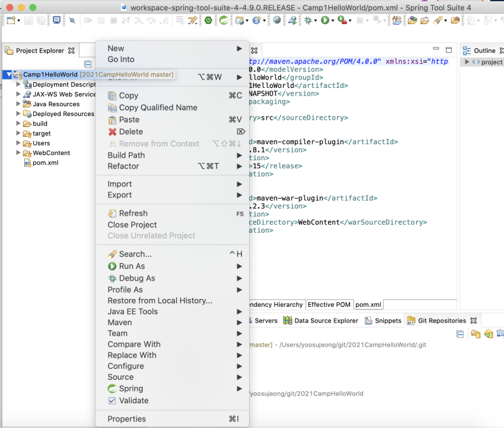Viewport: 504px width, 428px height.
Task: Select pom.xml in Project Explorer
Action: point(41,163)
